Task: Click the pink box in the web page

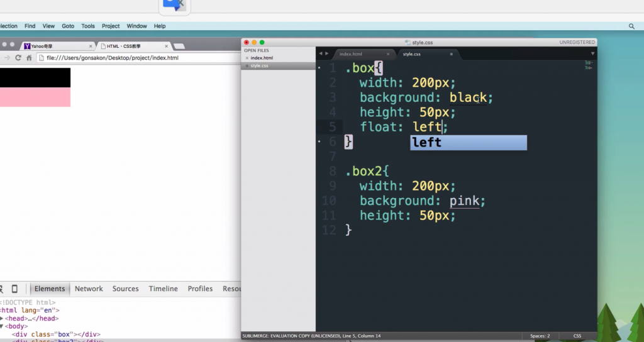Action: [35, 97]
